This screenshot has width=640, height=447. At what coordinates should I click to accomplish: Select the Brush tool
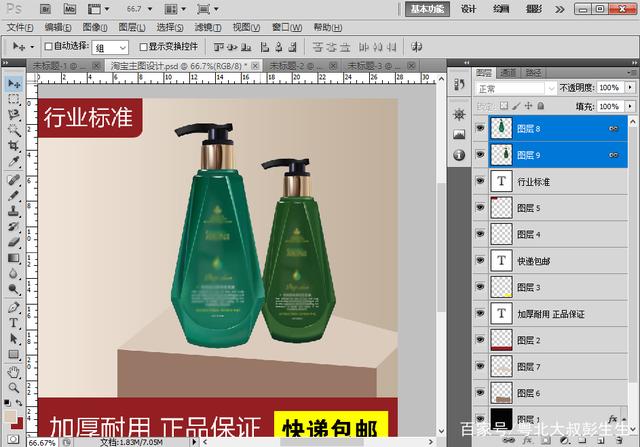pos(14,195)
